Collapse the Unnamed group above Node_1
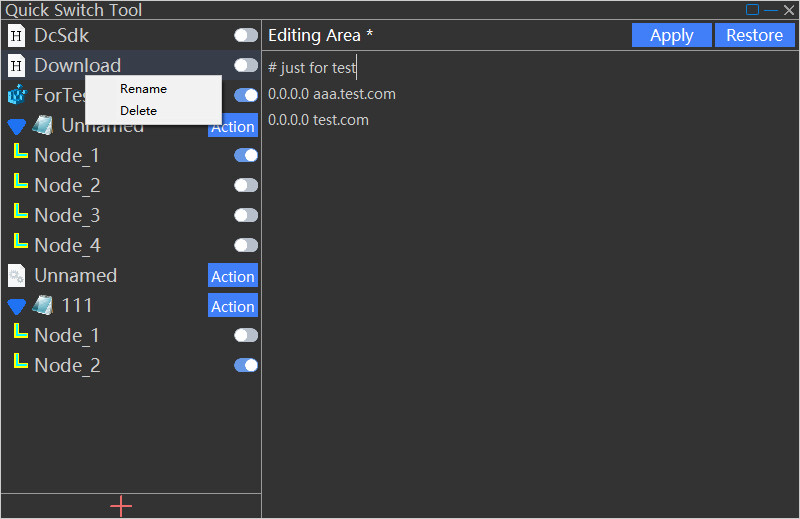This screenshot has height=519, width=800. click(x=16, y=127)
